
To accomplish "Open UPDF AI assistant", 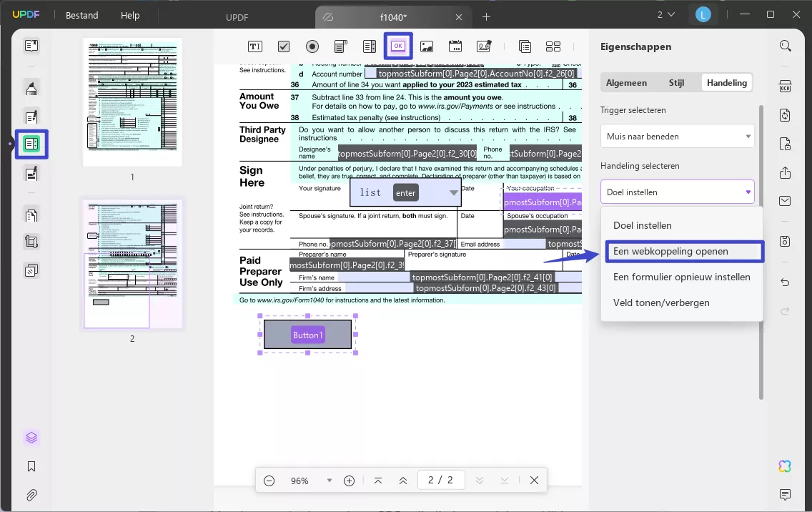I will tap(785, 466).
